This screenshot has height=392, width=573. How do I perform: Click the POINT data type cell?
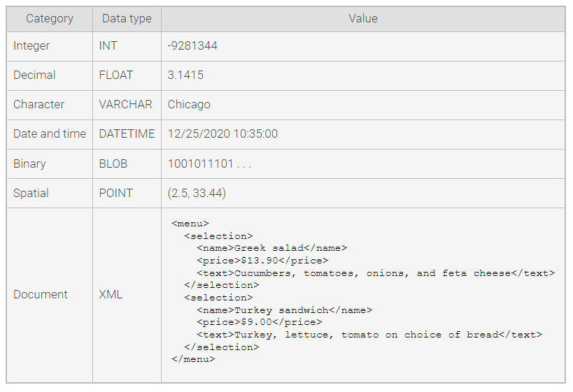(115, 193)
